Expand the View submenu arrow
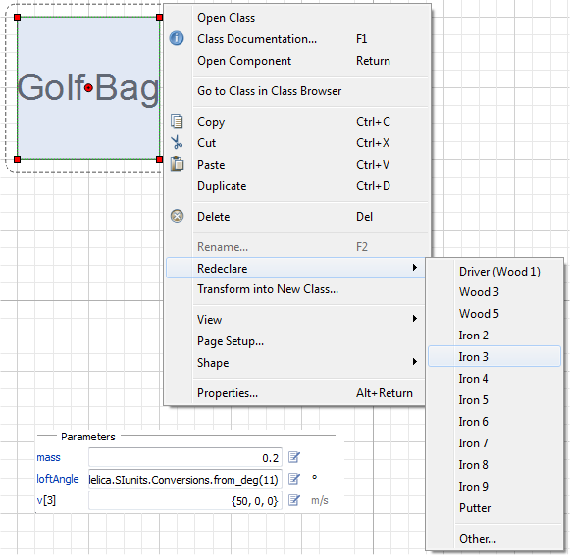 click(415, 319)
